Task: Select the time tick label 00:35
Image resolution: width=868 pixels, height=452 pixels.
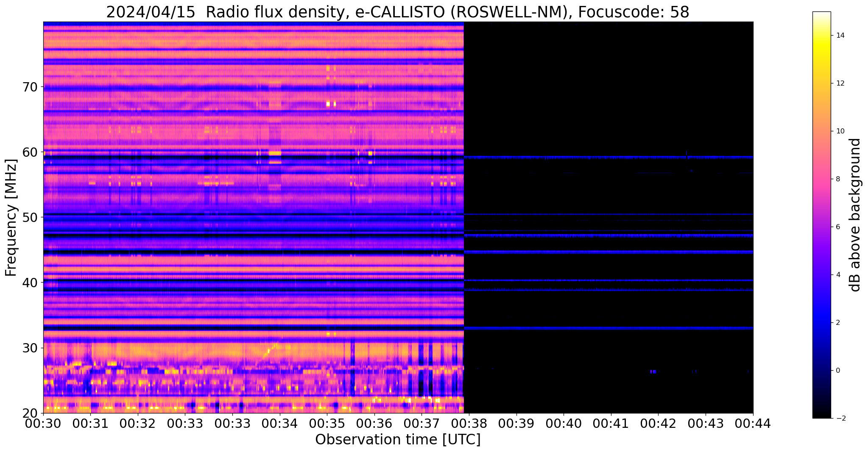Action: (x=327, y=424)
